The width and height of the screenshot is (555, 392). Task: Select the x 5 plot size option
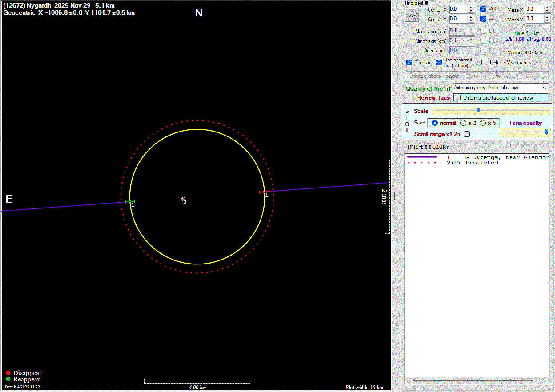(483, 123)
